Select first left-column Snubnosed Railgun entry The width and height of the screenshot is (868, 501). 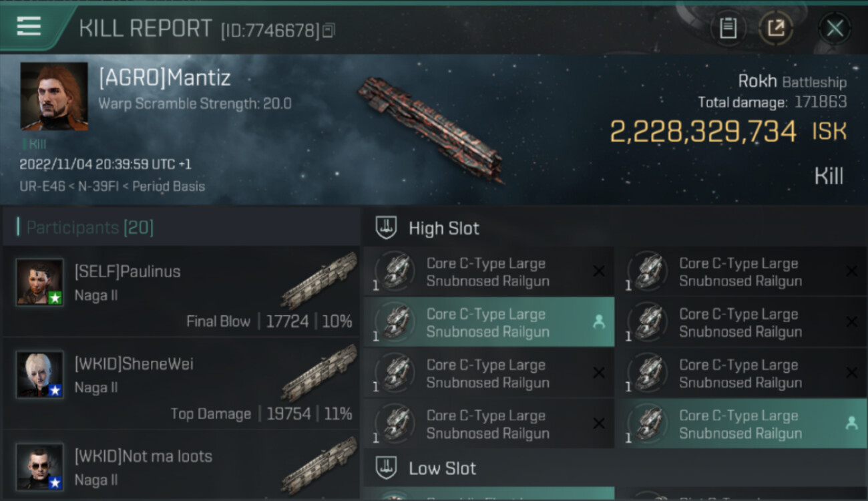tap(488, 272)
